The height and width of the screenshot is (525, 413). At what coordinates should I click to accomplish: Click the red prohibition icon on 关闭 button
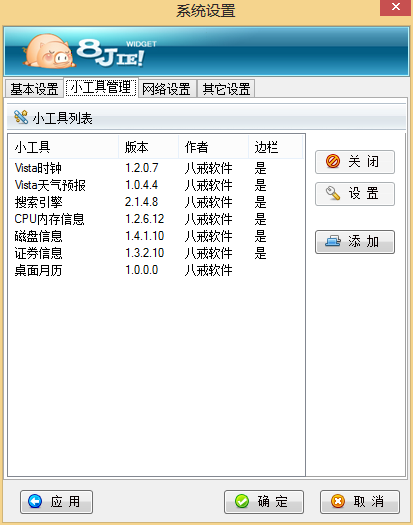333,161
